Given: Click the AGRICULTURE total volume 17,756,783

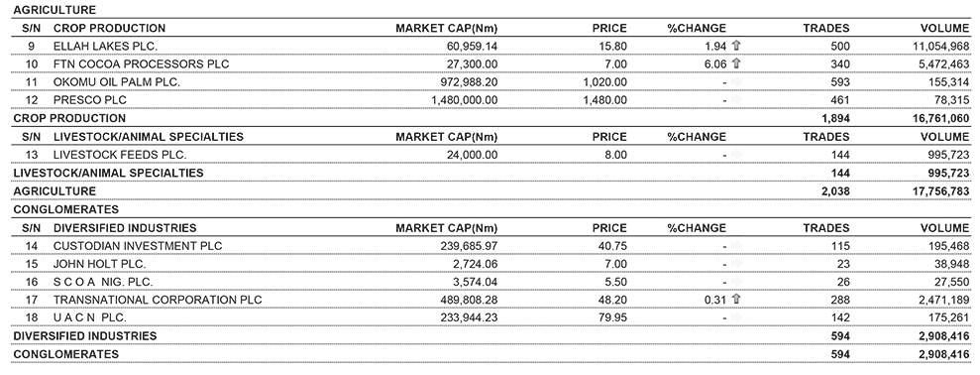Looking at the screenshot, I should coord(935,190).
